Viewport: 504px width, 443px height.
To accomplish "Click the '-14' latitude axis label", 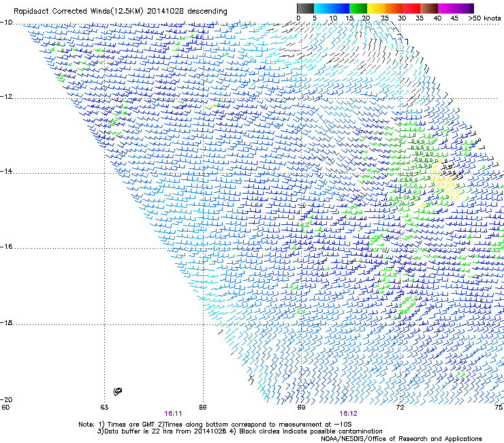I will (x=6, y=172).
